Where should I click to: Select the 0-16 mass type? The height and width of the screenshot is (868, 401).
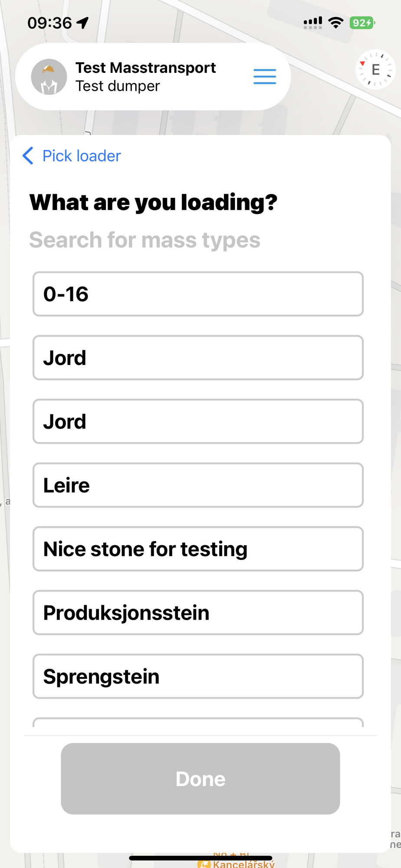coord(198,294)
